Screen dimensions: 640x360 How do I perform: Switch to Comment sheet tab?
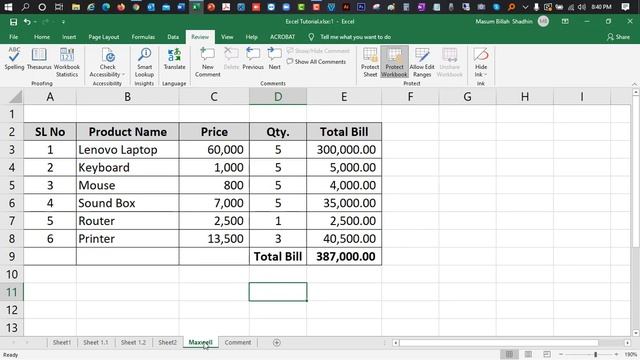click(238, 342)
